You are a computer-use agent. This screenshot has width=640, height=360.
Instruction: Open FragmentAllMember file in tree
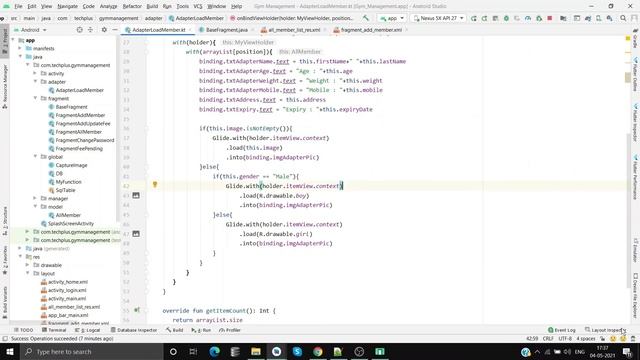pos(78,132)
